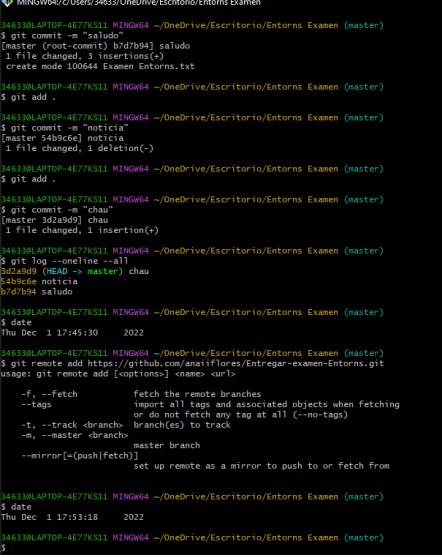442x558 pixels.
Task: Click the description 'fetch the remote branches'
Action: 197,394
